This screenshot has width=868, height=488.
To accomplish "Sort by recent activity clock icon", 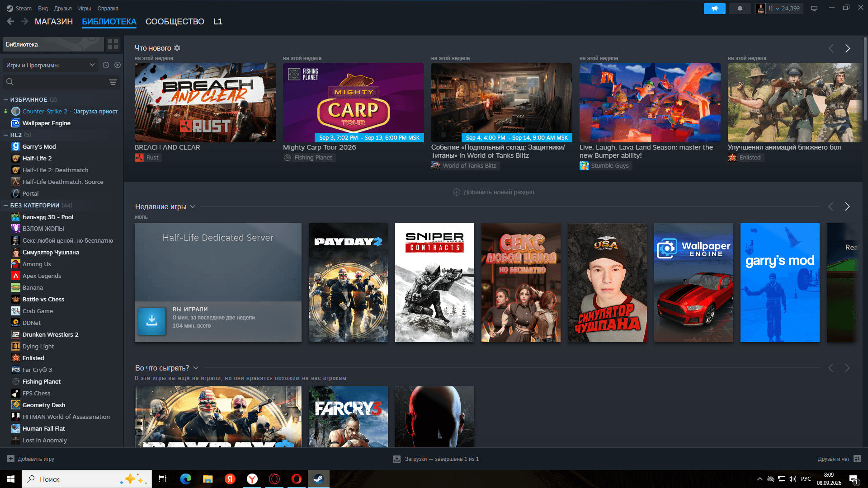I will click(106, 65).
